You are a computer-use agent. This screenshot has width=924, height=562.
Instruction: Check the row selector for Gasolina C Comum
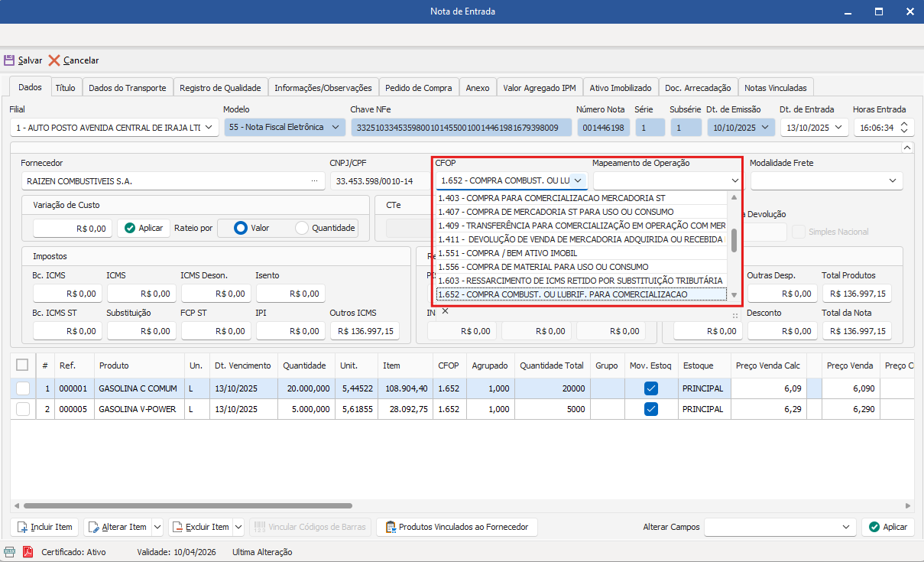coord(23,388)
